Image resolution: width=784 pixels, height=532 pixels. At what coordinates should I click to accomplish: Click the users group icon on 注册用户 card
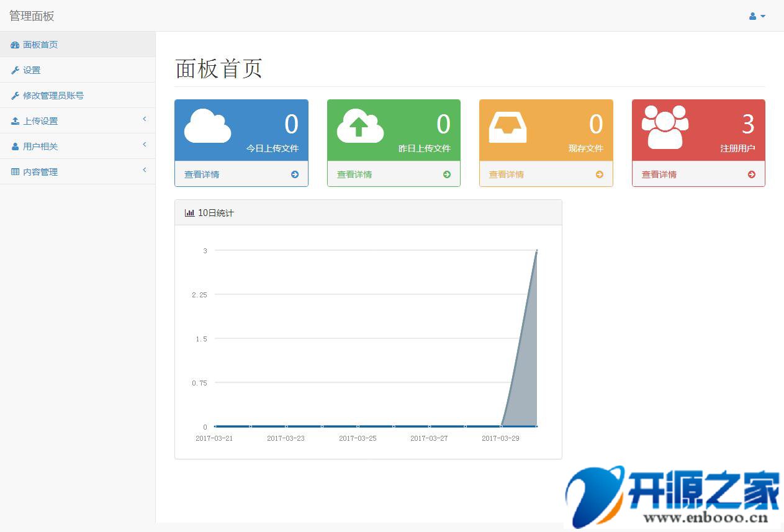coord(665,127)
